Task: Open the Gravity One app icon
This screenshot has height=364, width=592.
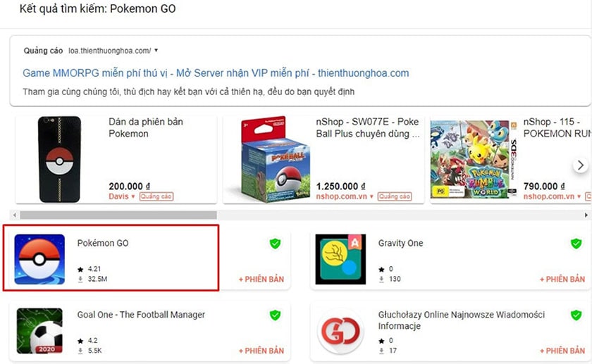Action: (x=340, y=259)
